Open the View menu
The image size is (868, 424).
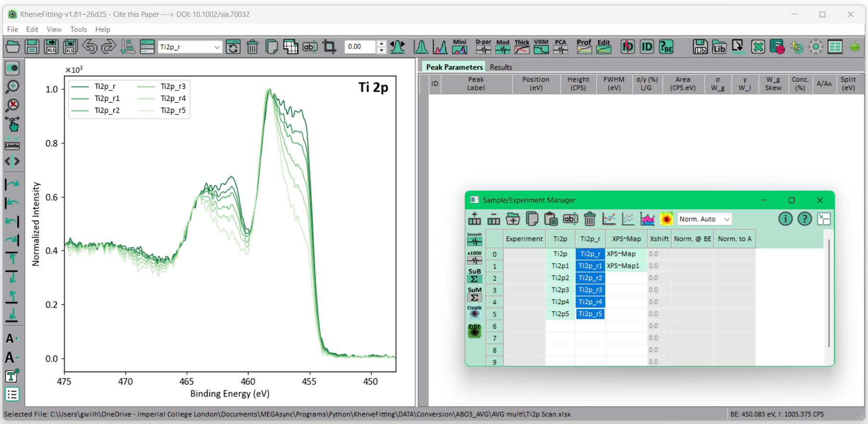pos(54,29)
